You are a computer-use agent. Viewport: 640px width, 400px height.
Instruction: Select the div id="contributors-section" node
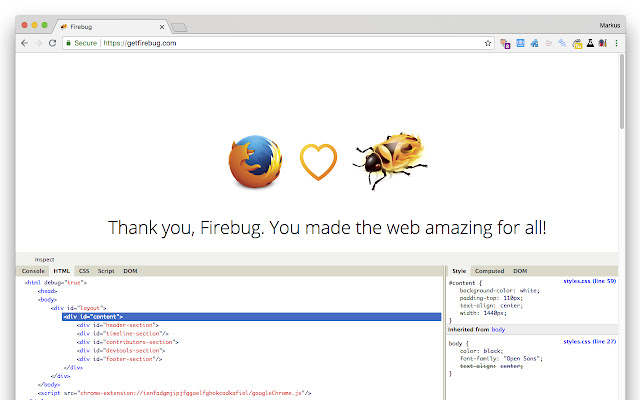tap(127, 342)
